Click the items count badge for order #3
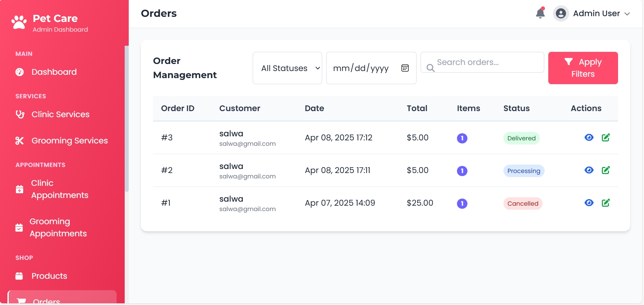Viewport: 644px width, 305px height. click(462, 138)
